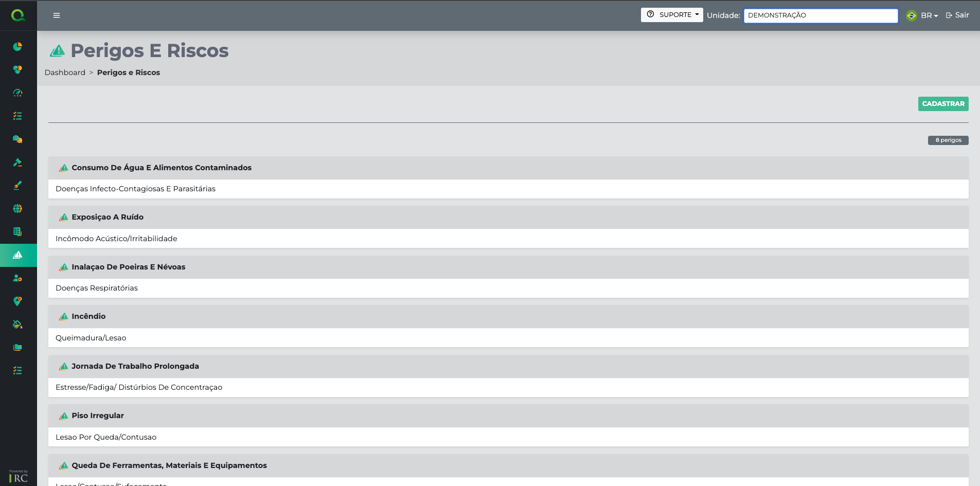Click the pen signature sidebar icon

(x=17, y=186)
